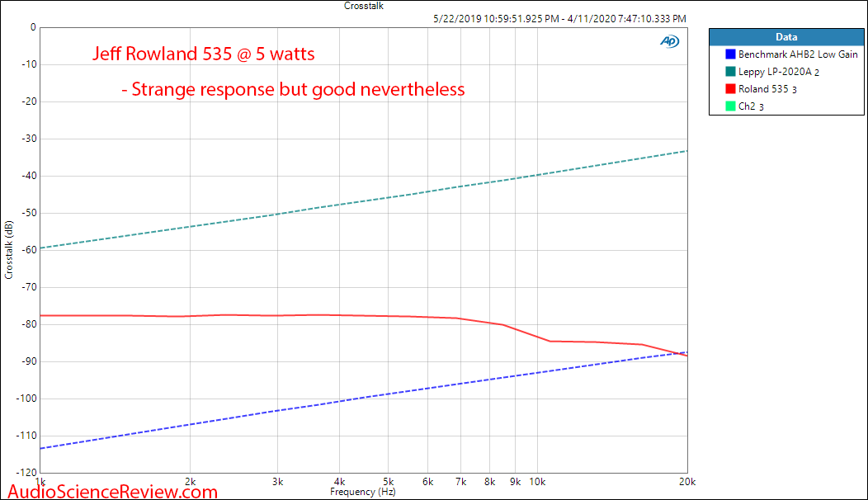Click the '-90' tick on the dB axis
Screen dimensions: 868x500
pyautogui.click(x=29, y=361)
